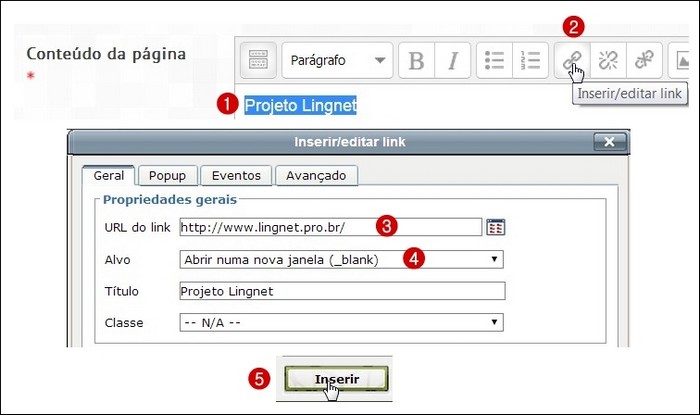Open the Avançado tab
The width and height of the screenshot is (700, 415).
(x=316, y=175)
